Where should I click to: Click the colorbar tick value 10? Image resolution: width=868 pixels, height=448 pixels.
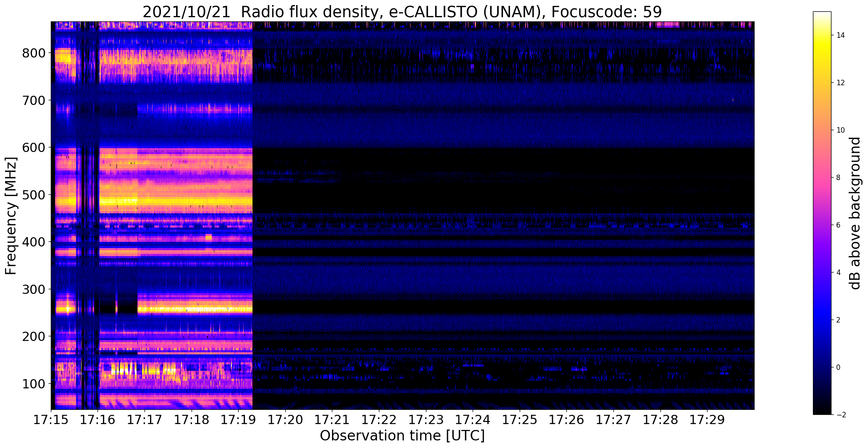coord(841,130)
